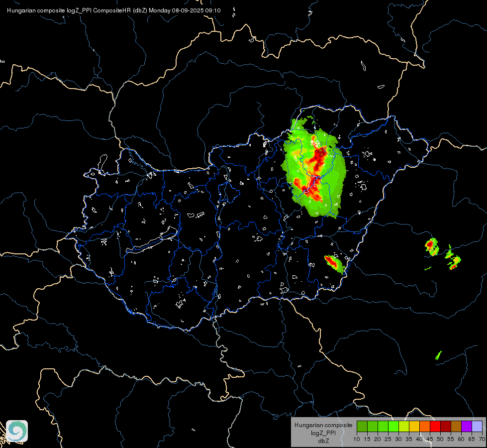Viewport: 487px width, 448px height.
Task: Select the 60-65 dBZ purple legend swatch
Action: pyautogui.click(x=467, y=426)
